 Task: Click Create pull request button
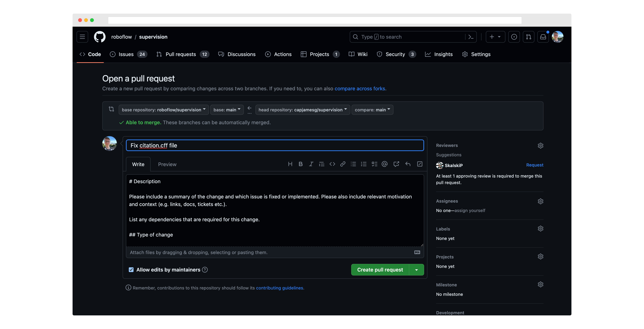380,269
